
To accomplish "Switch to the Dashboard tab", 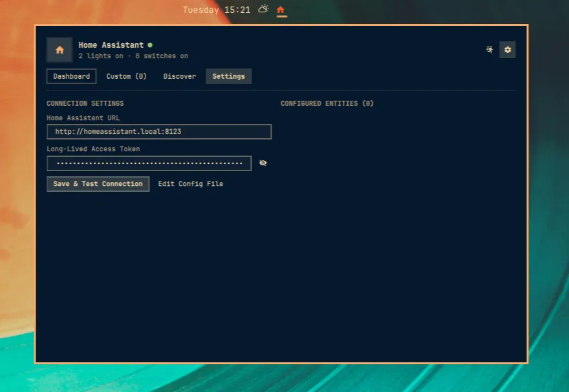I will click(72, 76).
